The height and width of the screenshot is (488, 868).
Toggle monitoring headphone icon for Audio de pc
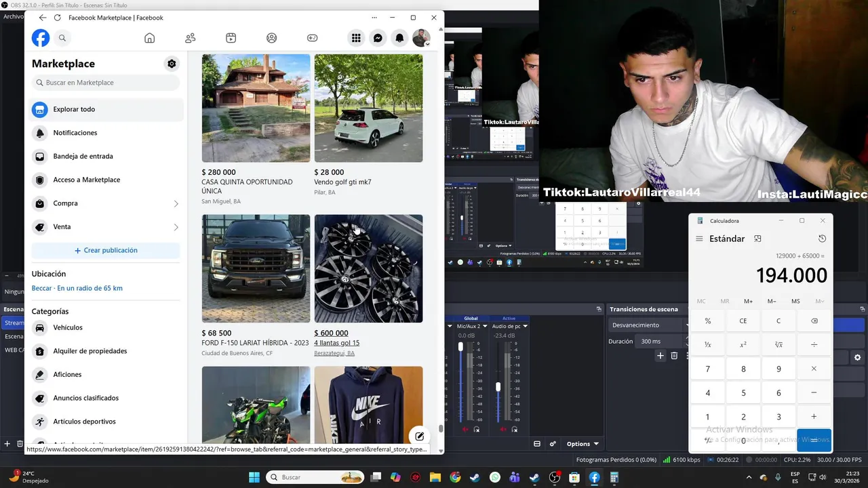[513, 430]
